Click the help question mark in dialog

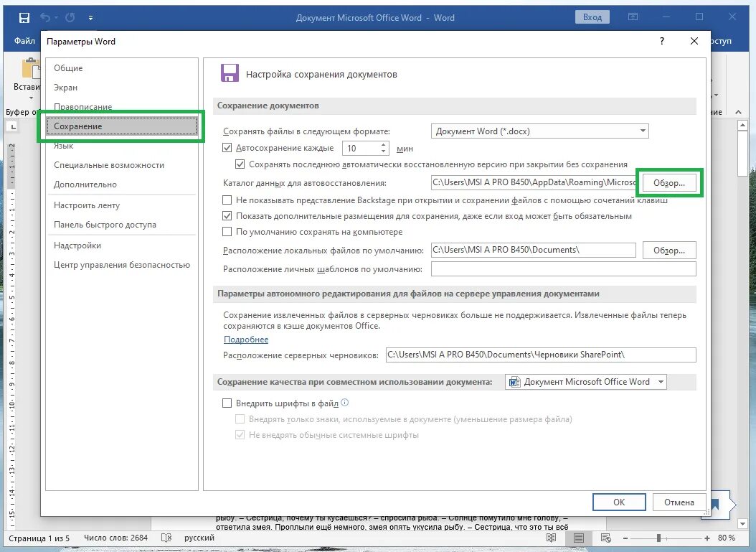[662, 41]
